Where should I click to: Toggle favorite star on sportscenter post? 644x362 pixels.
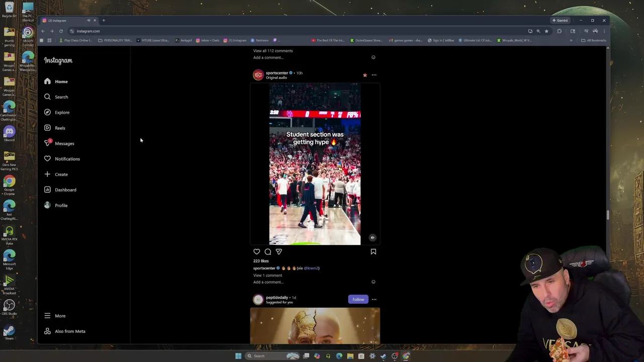365,75
